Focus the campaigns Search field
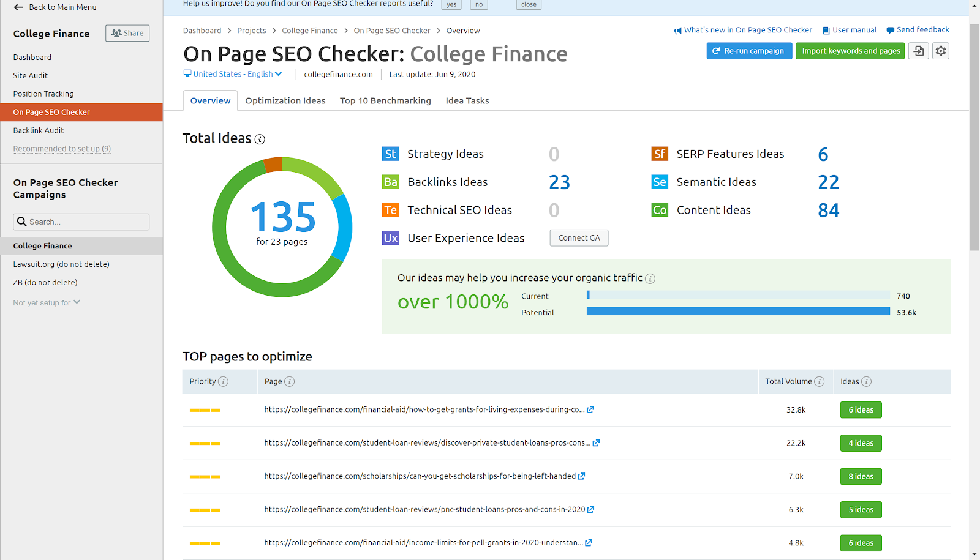The height and width of the screenshot is (560, 980). pyautogui.click(x=81, y=222)
